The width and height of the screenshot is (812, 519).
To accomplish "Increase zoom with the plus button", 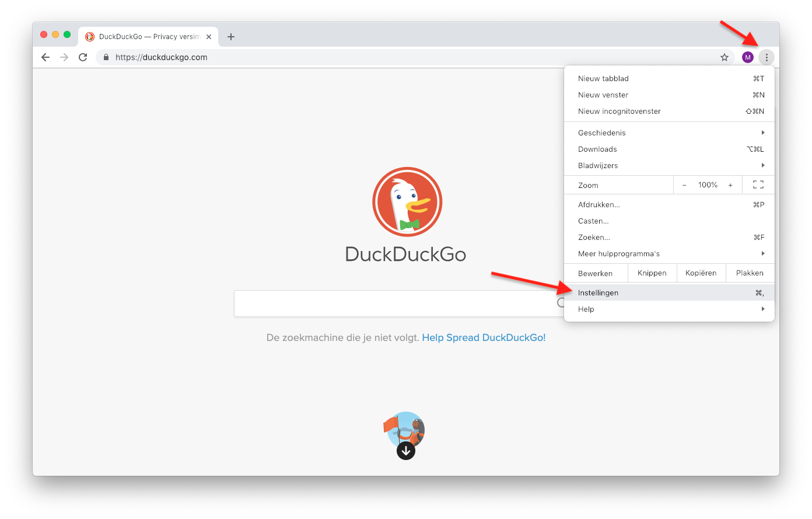I will (x=730, y=185).
